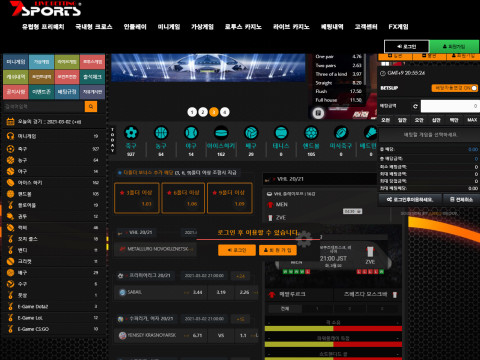Screen dimensions: 480x360
Task: Click the soccer icon in left sidebar list
Action: pyautogui.click(x=10, y=149)
